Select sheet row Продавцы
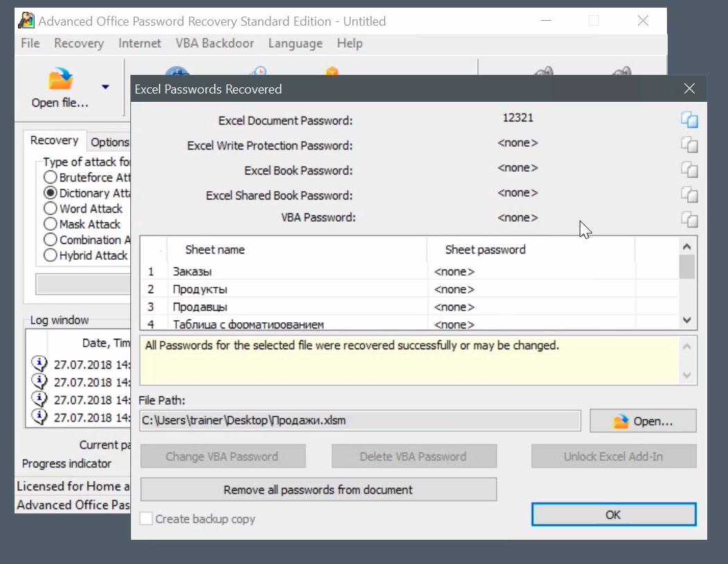Viewport: 728px width, 564px height. (x=410, y=306)
